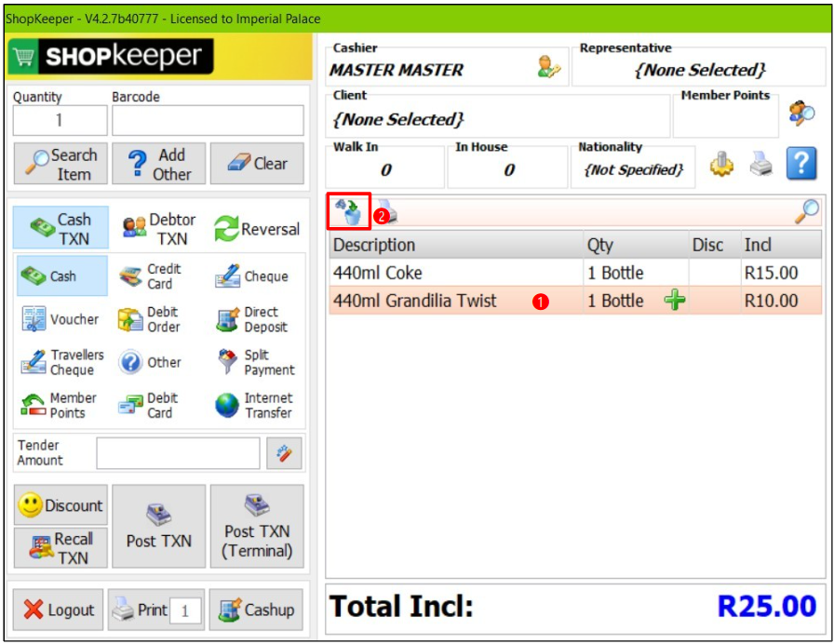Focus the Quantity input field
This screenshot has width=834, height=644.
coord(61,120)
